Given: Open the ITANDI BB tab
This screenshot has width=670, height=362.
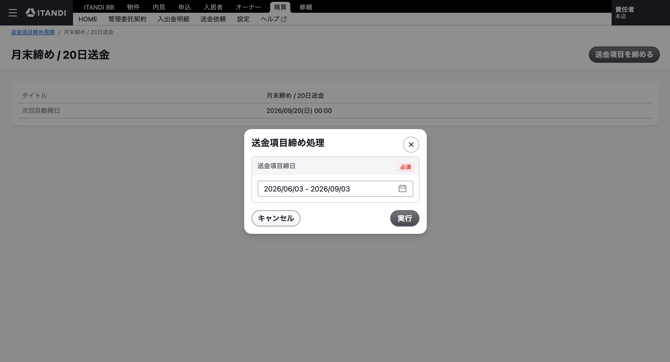Looking at the screenshot, I should 99,7.
